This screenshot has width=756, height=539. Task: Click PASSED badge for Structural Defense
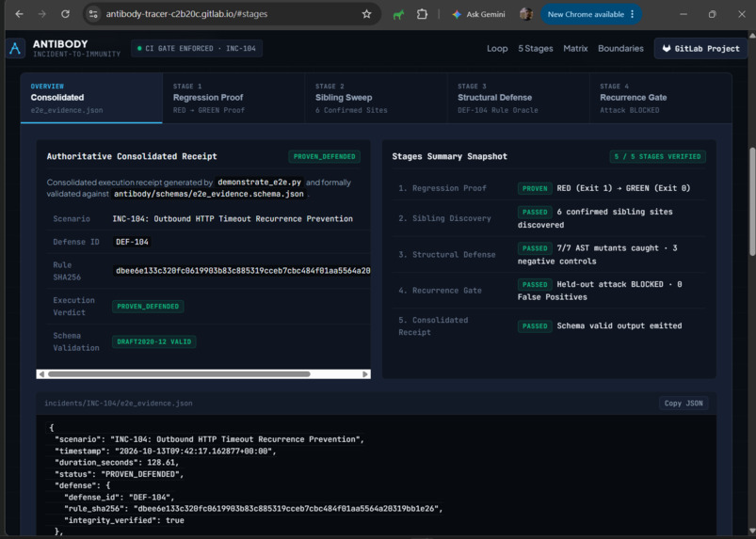tap(535, 248)
